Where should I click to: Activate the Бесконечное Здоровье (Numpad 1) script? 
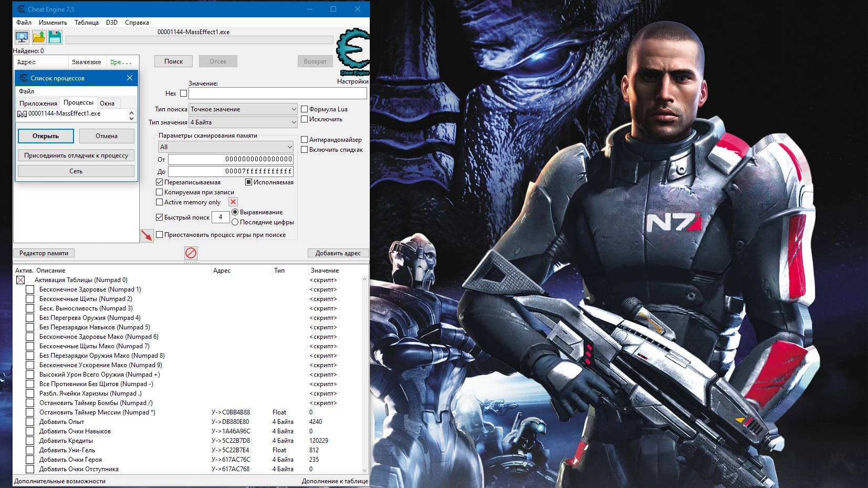30,289
